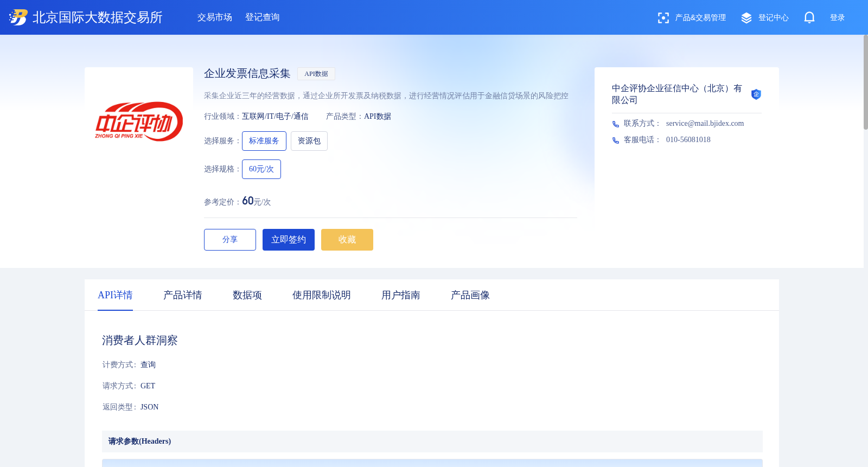Open the 产品&交易管理 scan icon
The width and height of the screenshot is (868, 467).
(x=663, y=18)
